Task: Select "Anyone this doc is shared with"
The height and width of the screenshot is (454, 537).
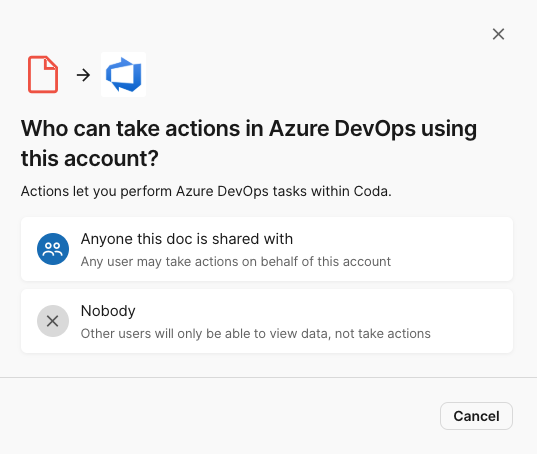Action: (x=267, y=249)
